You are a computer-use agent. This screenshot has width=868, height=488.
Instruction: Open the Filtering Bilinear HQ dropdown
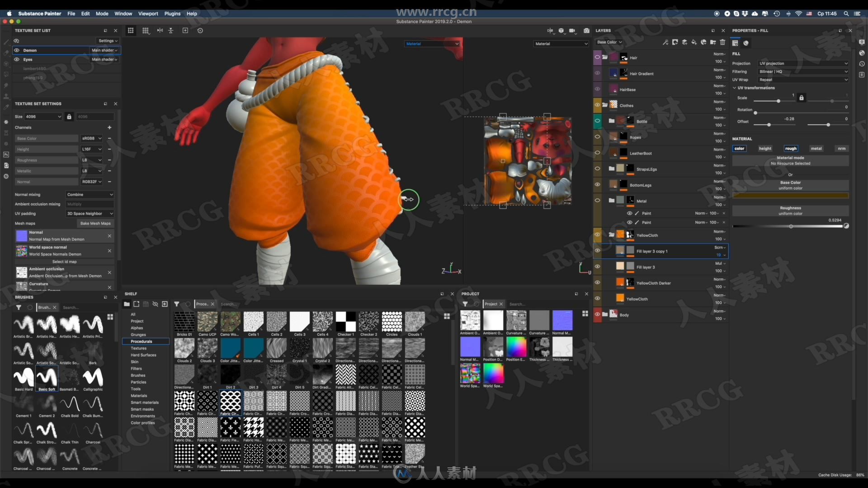803,71
